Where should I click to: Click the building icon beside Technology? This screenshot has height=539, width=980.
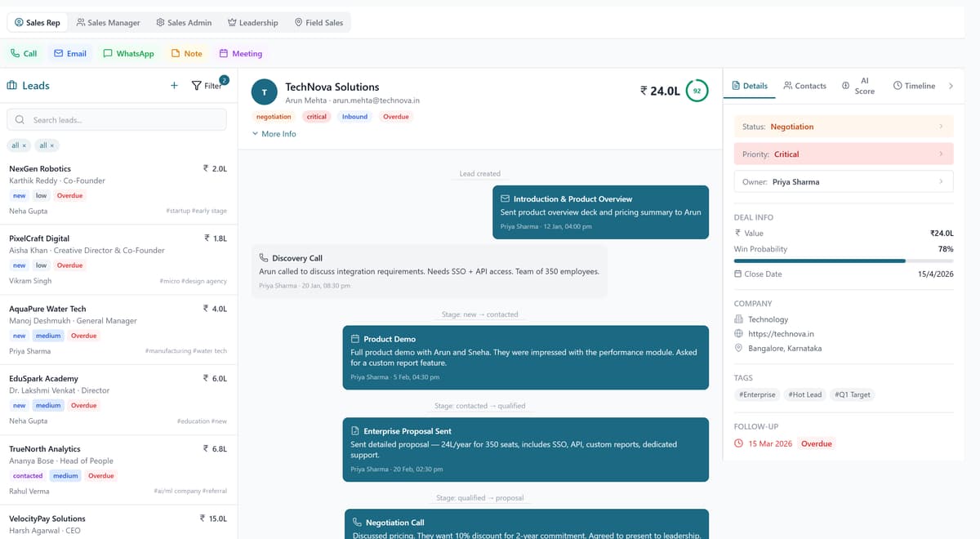click(x=738, y=319)
